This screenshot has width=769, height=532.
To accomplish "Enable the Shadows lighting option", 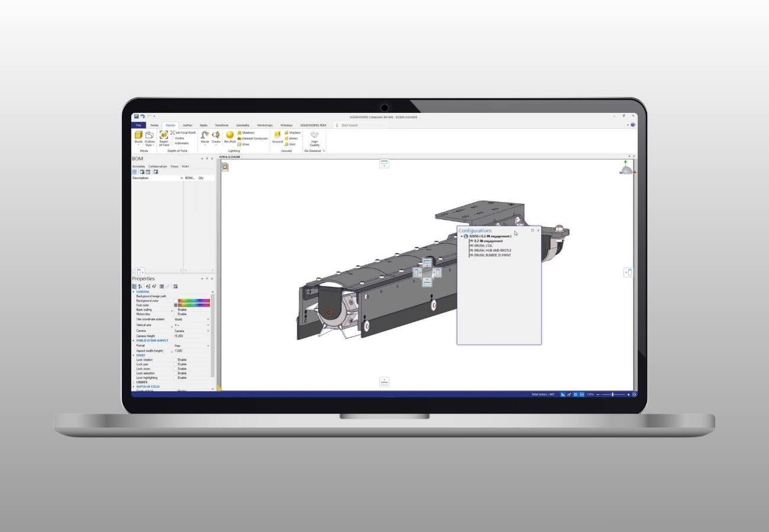I will [248, 132].
